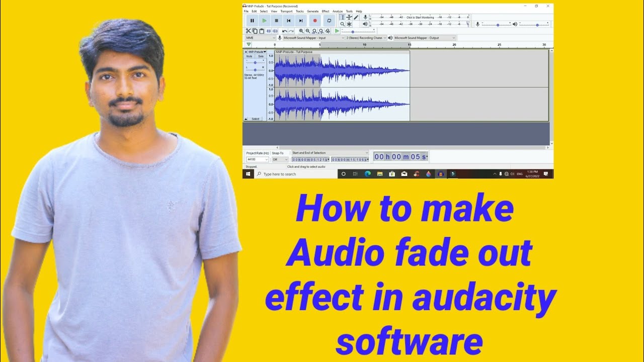Screen dimensions: 644x362
Task: Open the Project Rate 44100 dropdown
Action: click(x=258, y=159)
